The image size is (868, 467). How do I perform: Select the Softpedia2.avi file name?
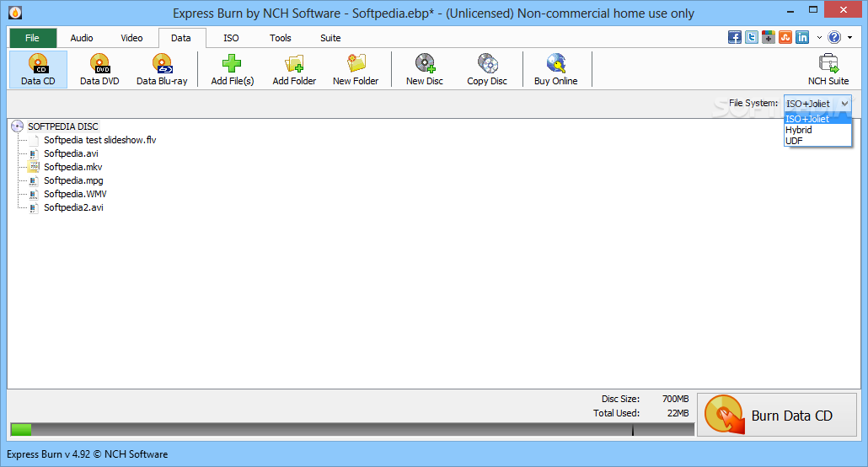73,207
